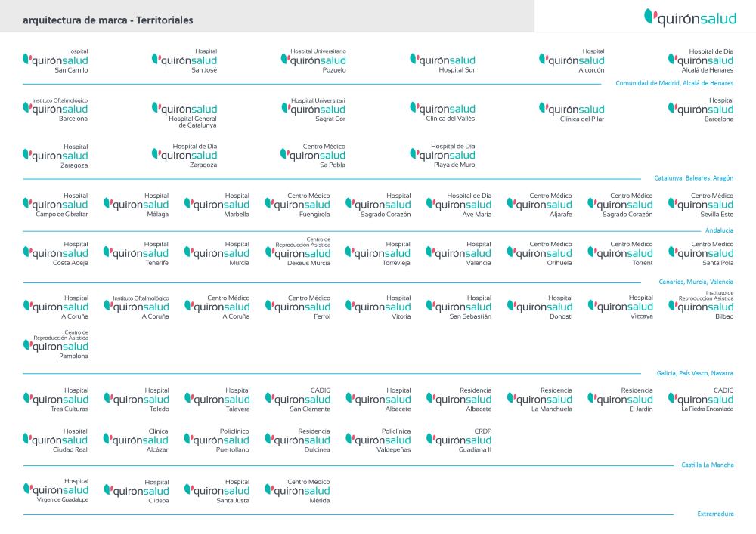
Task: Select Hospital Ciudad Real logo
Action: pos(55,440)
